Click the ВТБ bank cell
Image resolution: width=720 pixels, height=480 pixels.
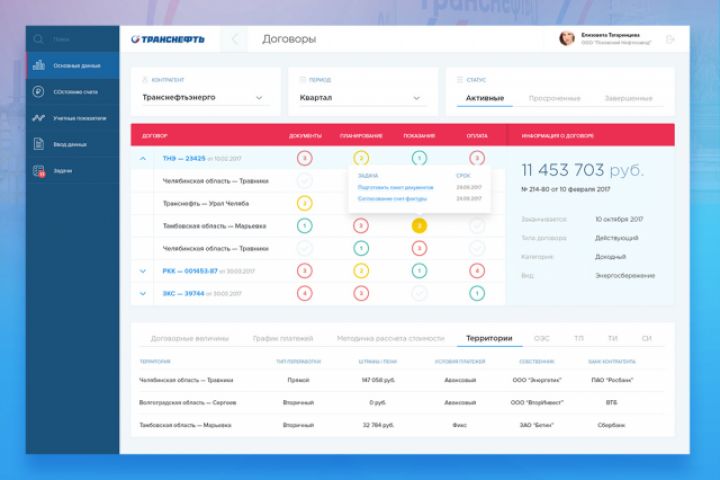coord(611,402)
